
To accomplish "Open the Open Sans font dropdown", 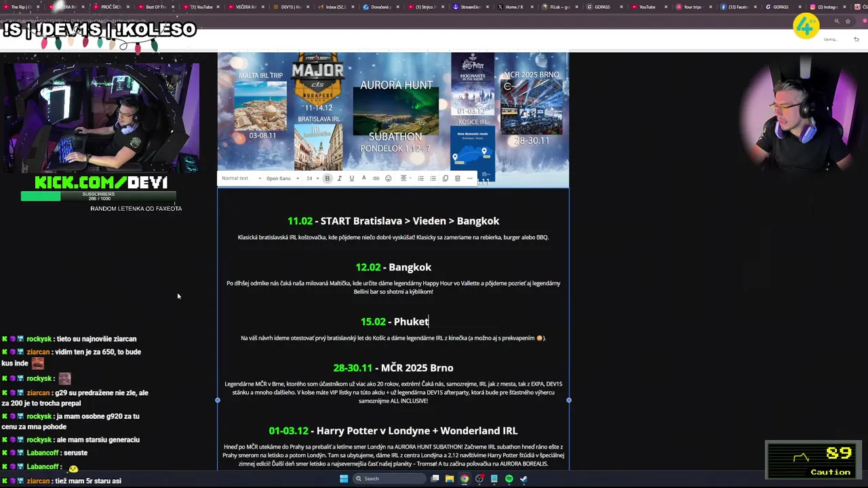I will click(x=282, y=178).
